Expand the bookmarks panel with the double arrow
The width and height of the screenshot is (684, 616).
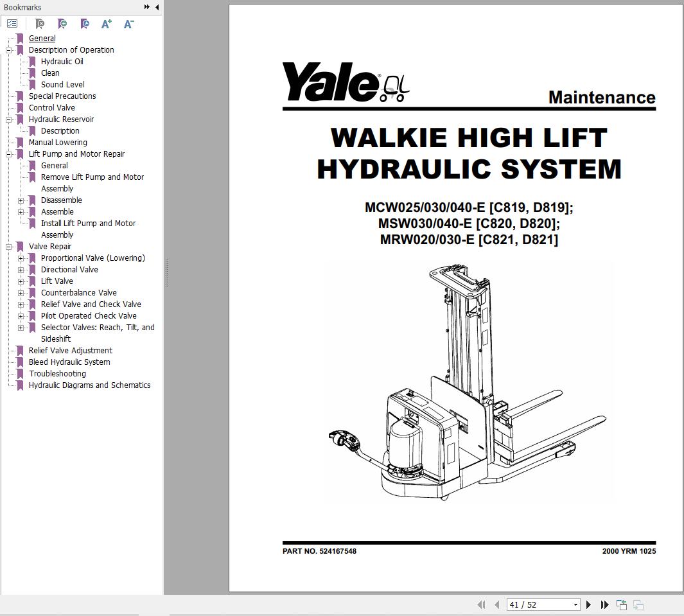click(146, 7)
